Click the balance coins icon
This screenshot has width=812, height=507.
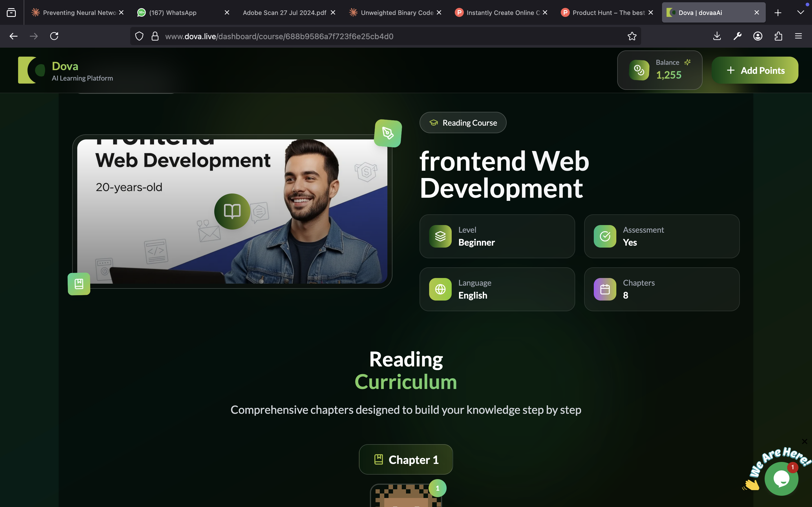click(639, 70)
